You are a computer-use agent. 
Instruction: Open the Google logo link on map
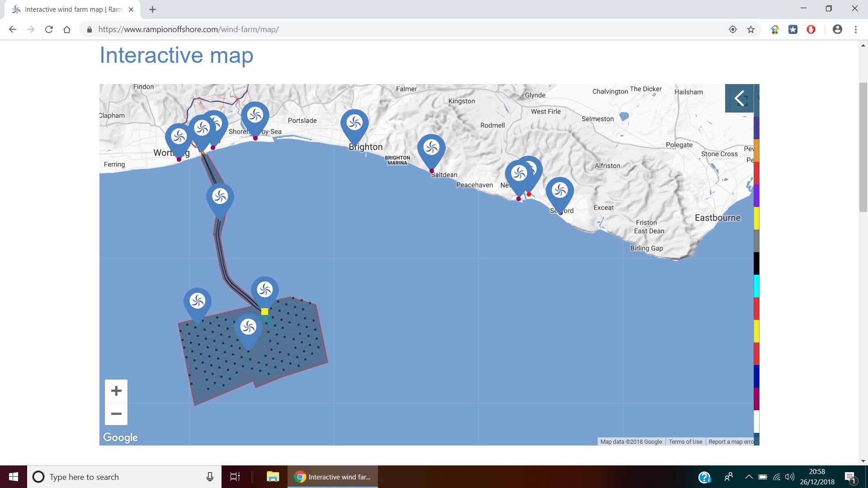[x=120, y=437]
